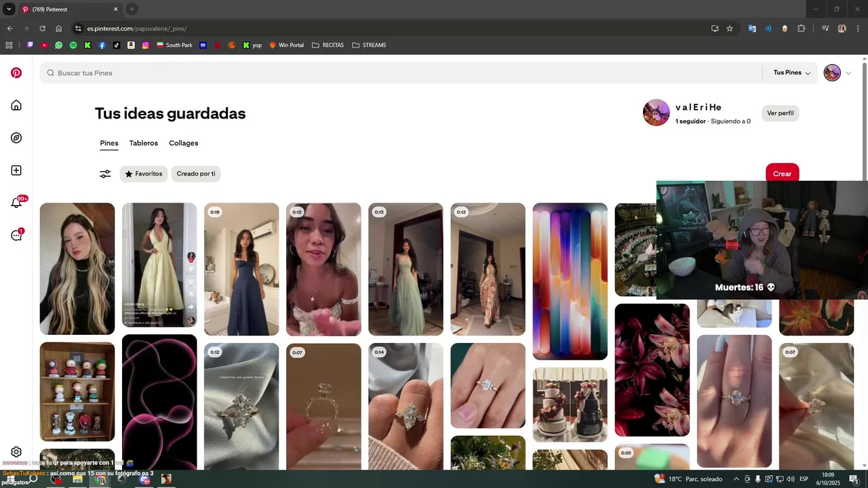Click the Chrome home button

pyautogui.click(x=58, y=28)
